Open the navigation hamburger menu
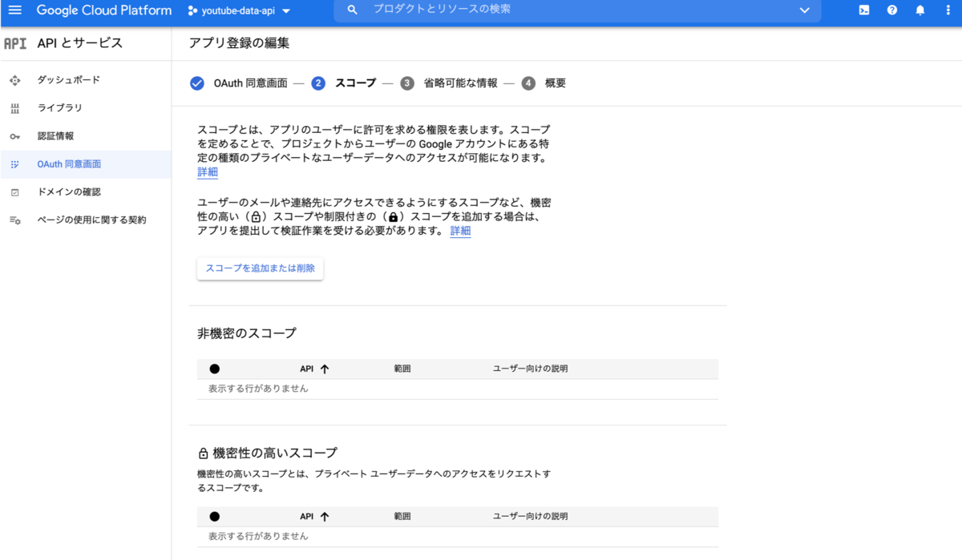The height and width of the screenshot is (560, 962). (14, 10)
